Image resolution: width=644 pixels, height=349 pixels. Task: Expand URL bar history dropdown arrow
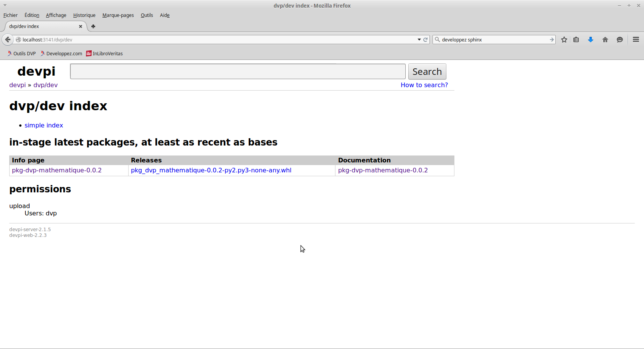point(419,40)
